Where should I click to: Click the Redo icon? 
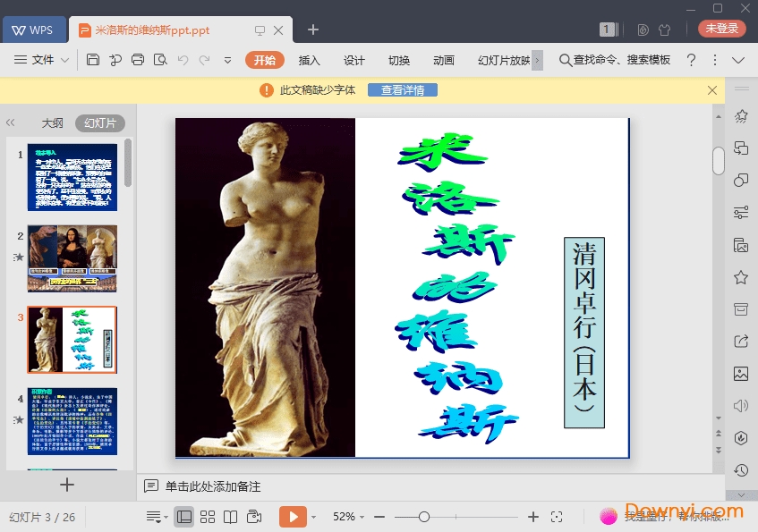click(x=204, y=60)
